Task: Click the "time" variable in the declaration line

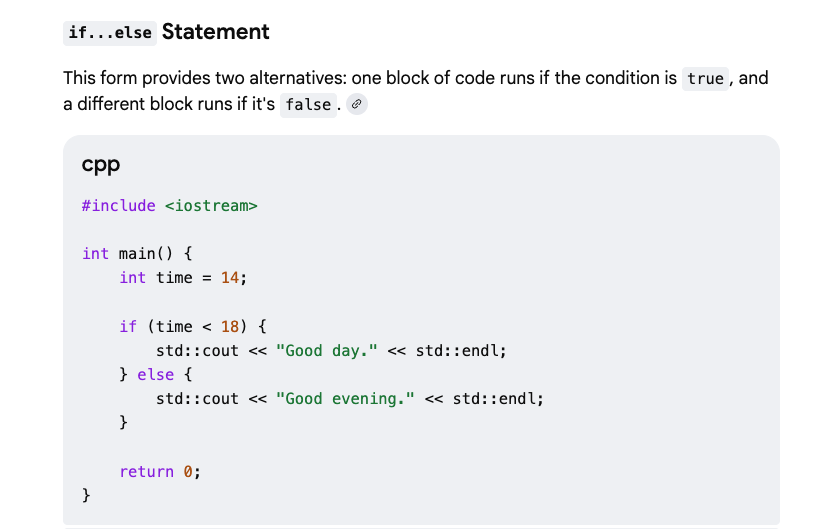Action: pos(174,278)
